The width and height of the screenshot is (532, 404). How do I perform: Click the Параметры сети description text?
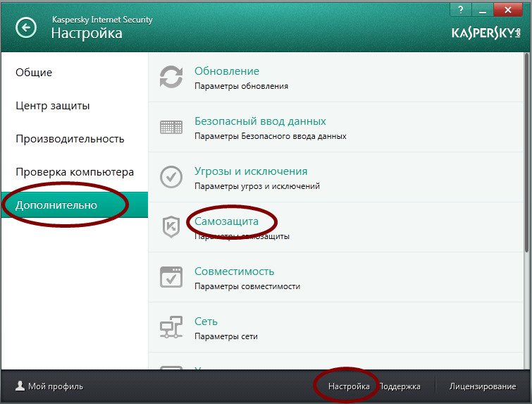[x=226, y=336]
